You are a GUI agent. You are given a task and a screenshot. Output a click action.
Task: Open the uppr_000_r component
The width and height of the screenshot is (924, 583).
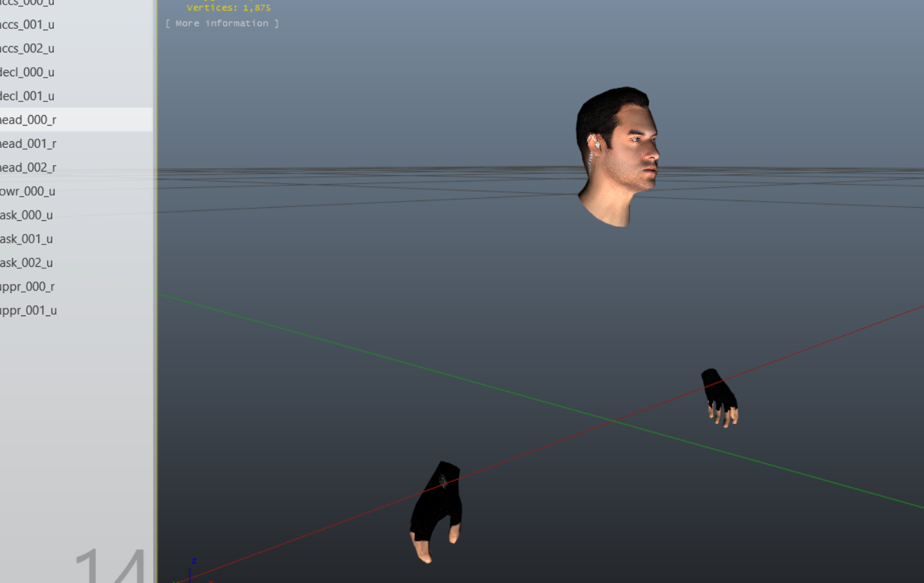coord(28,287)
